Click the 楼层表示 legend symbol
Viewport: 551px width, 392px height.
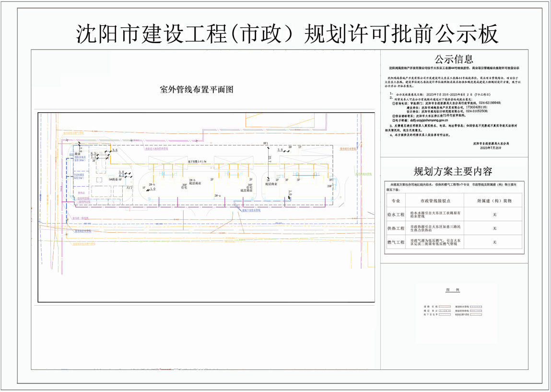tap(445, 311)
